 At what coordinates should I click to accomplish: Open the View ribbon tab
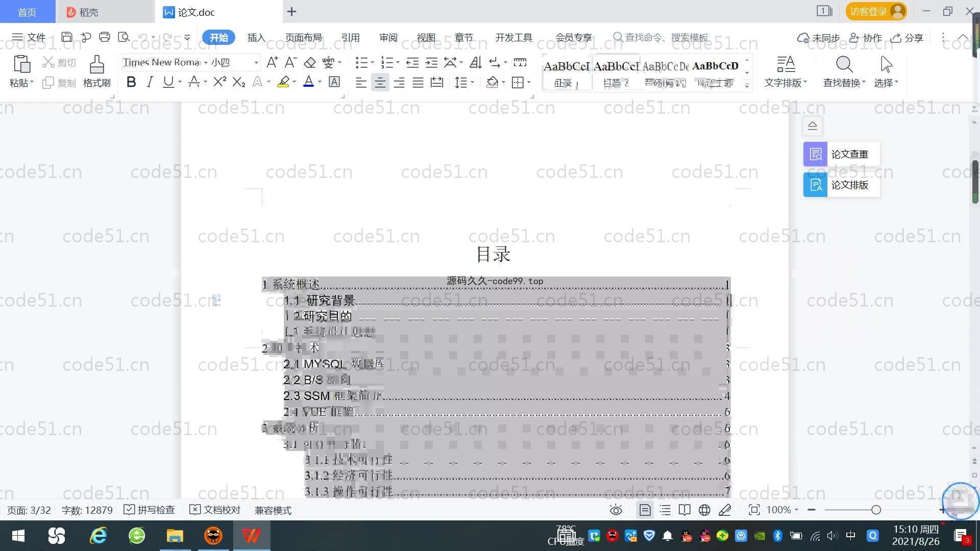point(426,37)
